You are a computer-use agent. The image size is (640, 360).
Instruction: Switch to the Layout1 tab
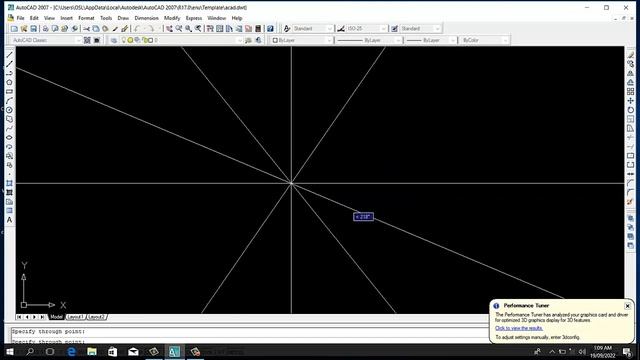[x=76, y=317]
